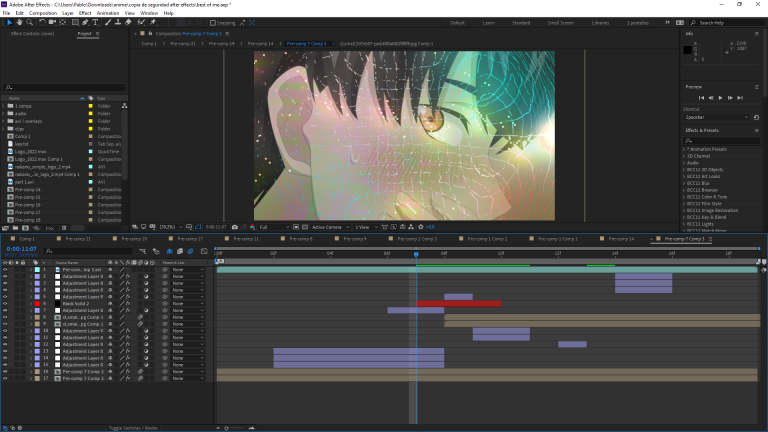Hide layer 1 Pre-com avi with eye
The image size is (768, 432).
5,269
